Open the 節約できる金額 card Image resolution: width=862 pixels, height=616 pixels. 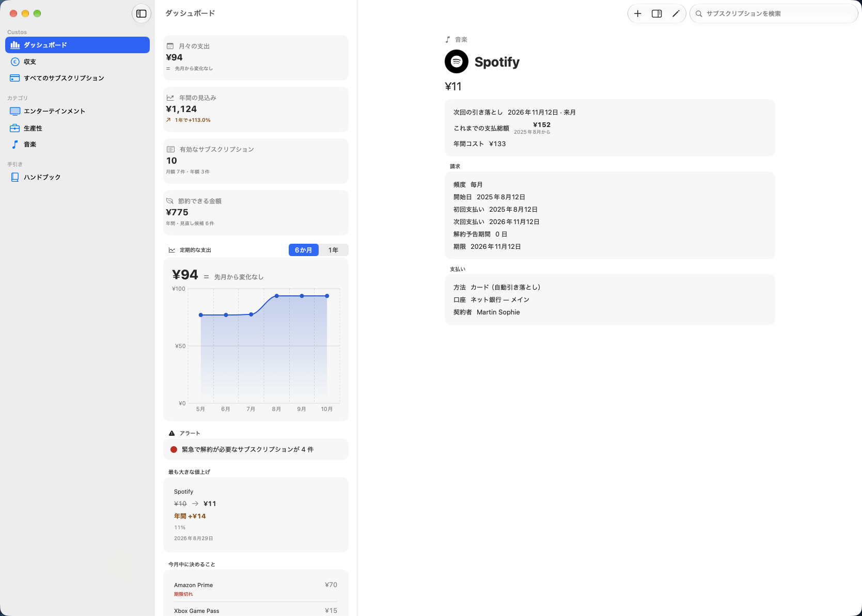pos(256,213)
